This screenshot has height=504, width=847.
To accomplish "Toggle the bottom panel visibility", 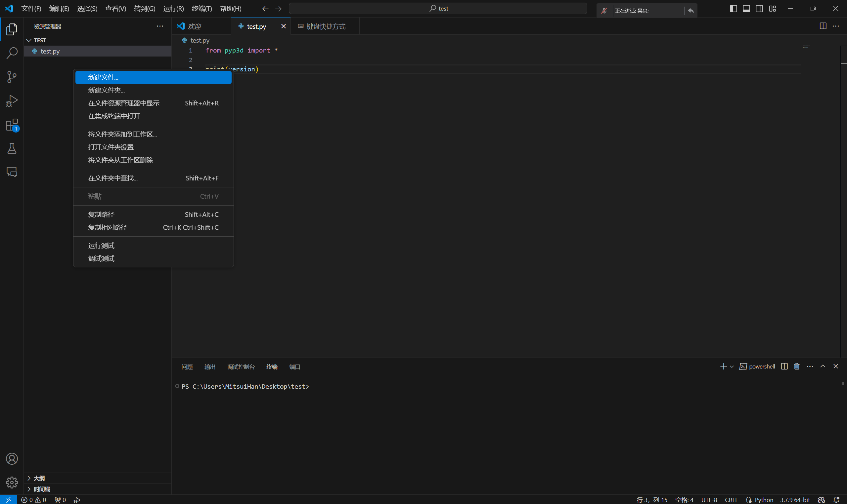I will coord(746,9).
